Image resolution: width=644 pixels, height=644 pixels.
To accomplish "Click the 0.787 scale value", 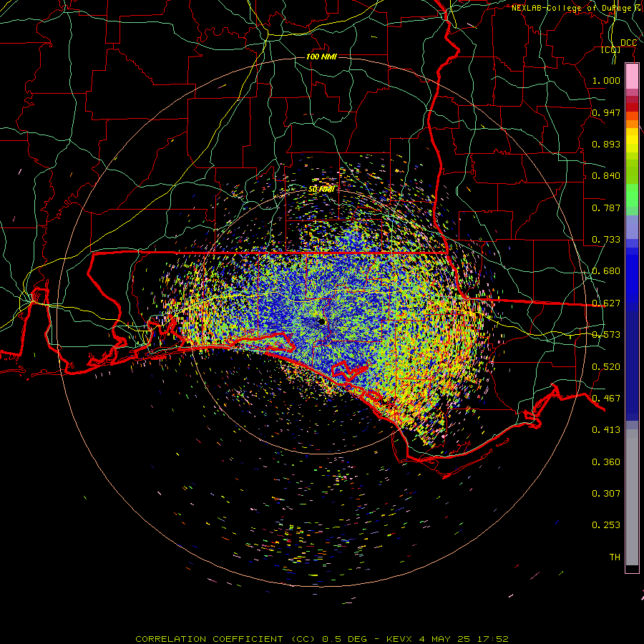I will tap(606, 208).
